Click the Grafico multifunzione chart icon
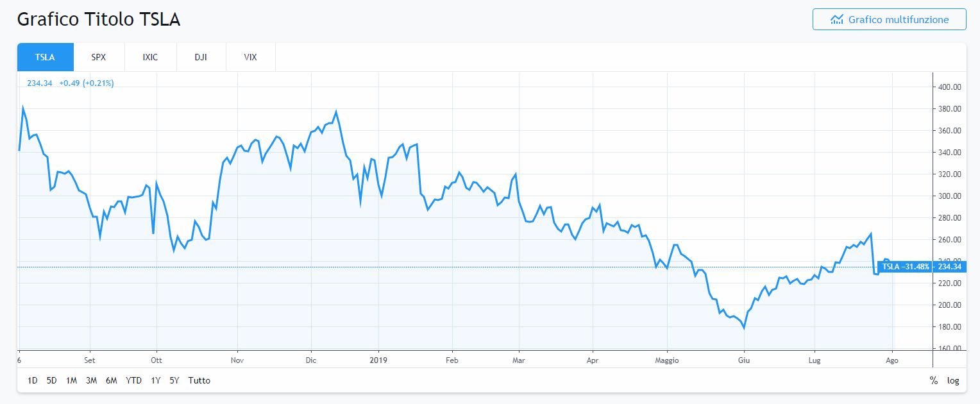The height and width of the screenshot is (404, 980). 836,19
